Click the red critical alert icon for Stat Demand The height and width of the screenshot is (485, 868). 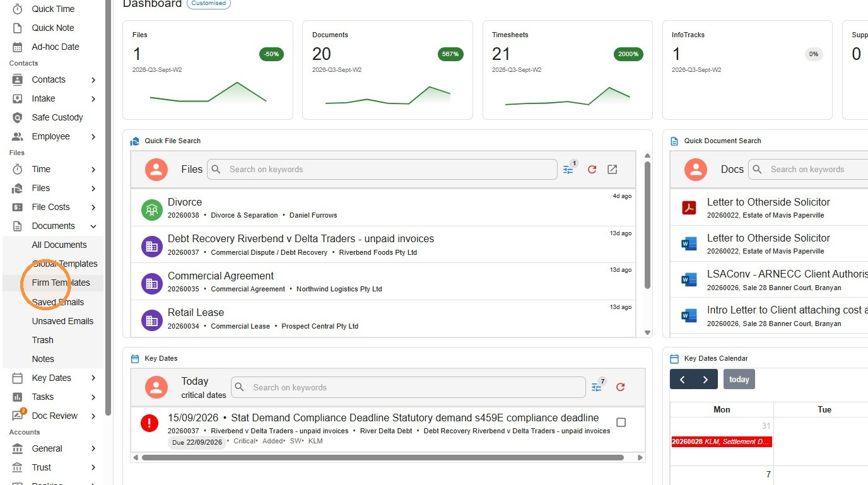150,423
